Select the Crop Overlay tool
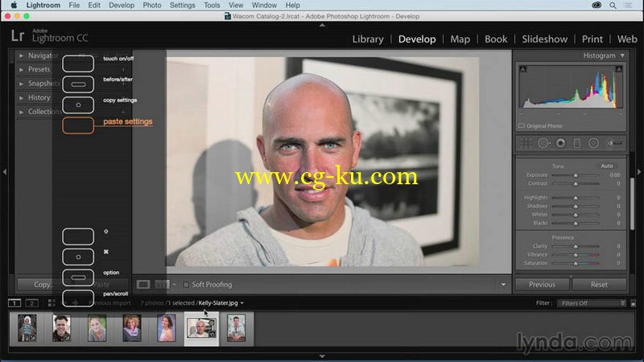This screenshot has width=644, height=362. [526, 143]
